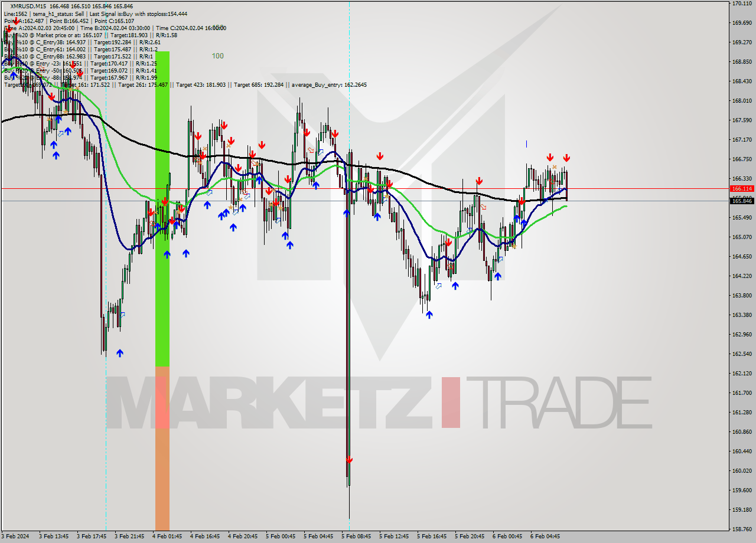Click the 169.270 price axis label
The width and height of the screenshot is (756, 543).
(741, 42)
